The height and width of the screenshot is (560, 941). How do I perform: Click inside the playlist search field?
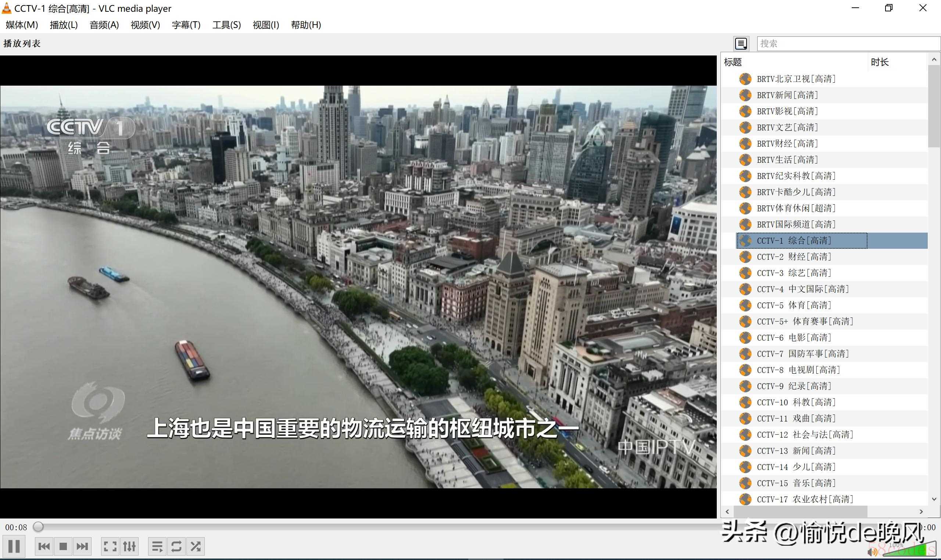coord(848,43)
